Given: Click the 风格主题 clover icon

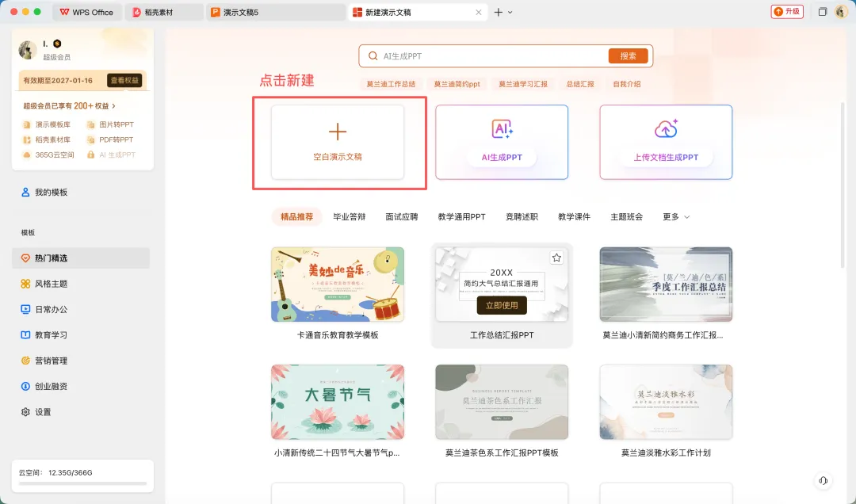Looking at the screenshot, I should pyautogui.click(x=25, y=284).
